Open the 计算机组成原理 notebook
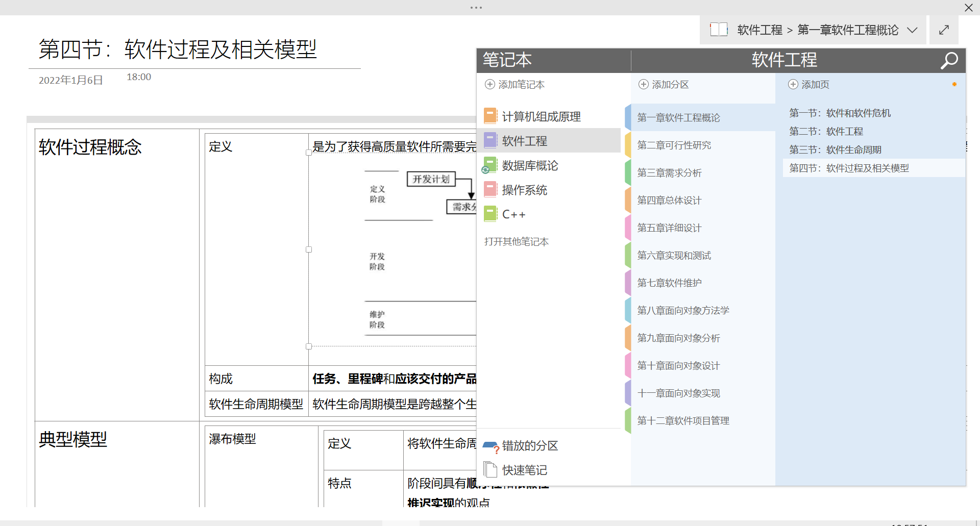The height and width of the screenshot is (526, 980). click(541, 116)
